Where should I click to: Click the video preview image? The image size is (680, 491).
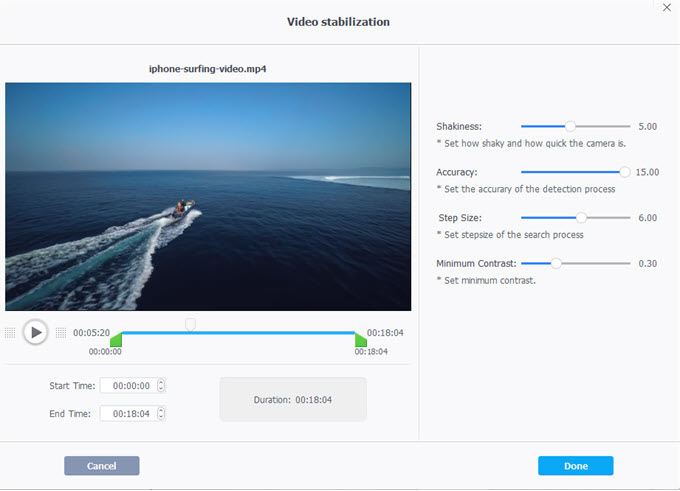[208, 196]
